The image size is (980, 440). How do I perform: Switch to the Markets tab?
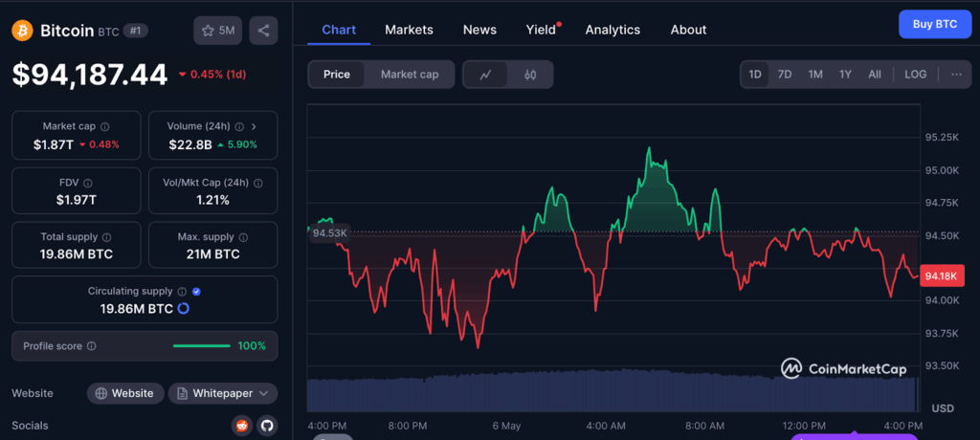click(x=409, y=30)
